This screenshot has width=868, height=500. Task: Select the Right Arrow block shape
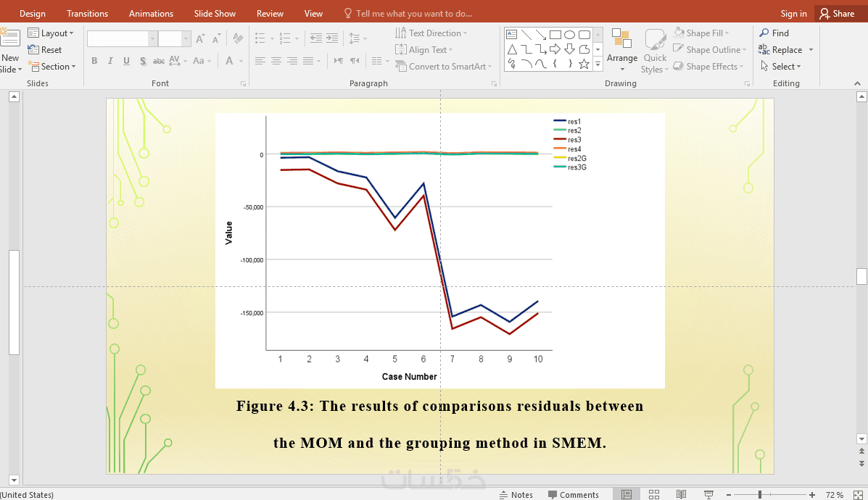[555, 49]
